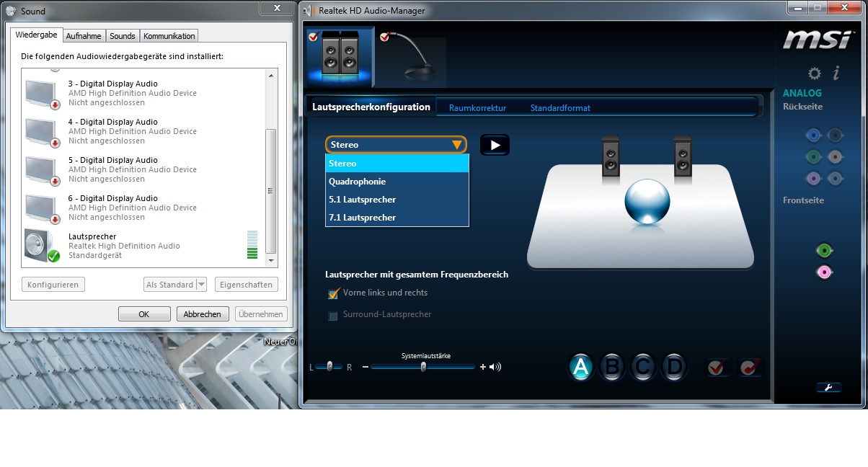Image resolution: width=868 pixels, height=467 pixels.
Task: Open the Raumkorrektur tab
Action: 477,108
